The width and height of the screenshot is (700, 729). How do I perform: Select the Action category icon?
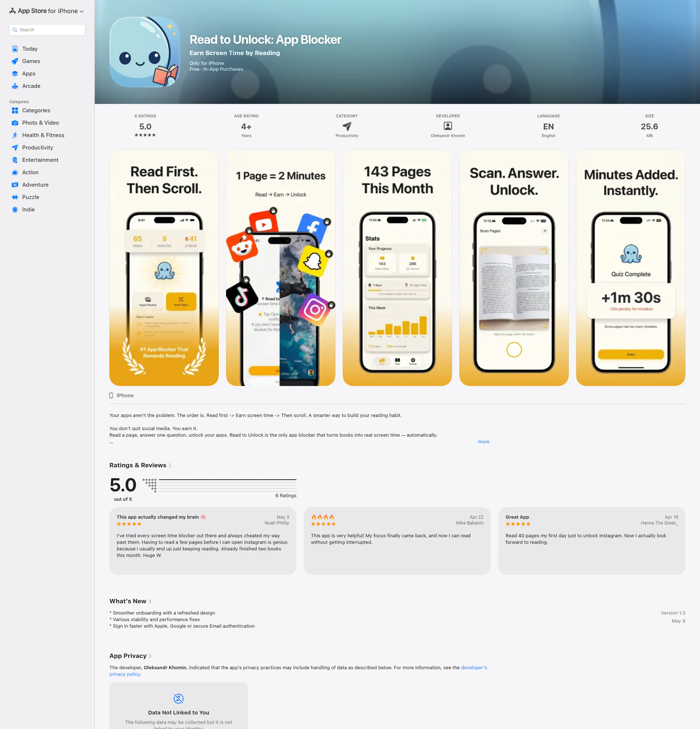(15, 172)
